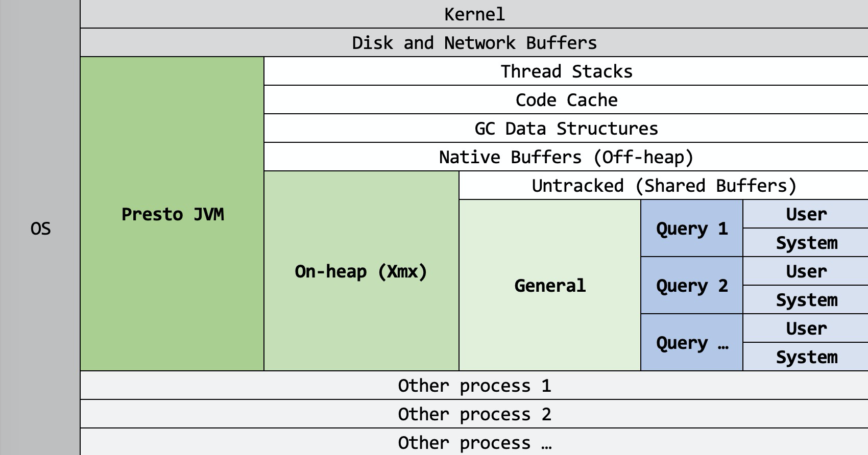Select the blue Query 2 block
Screen dimensions: 868x455
(692, 286)
